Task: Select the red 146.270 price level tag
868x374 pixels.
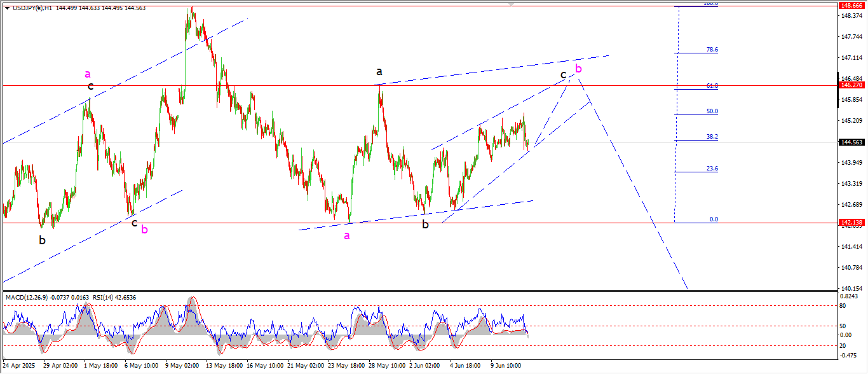Action: tap(852, 85)
